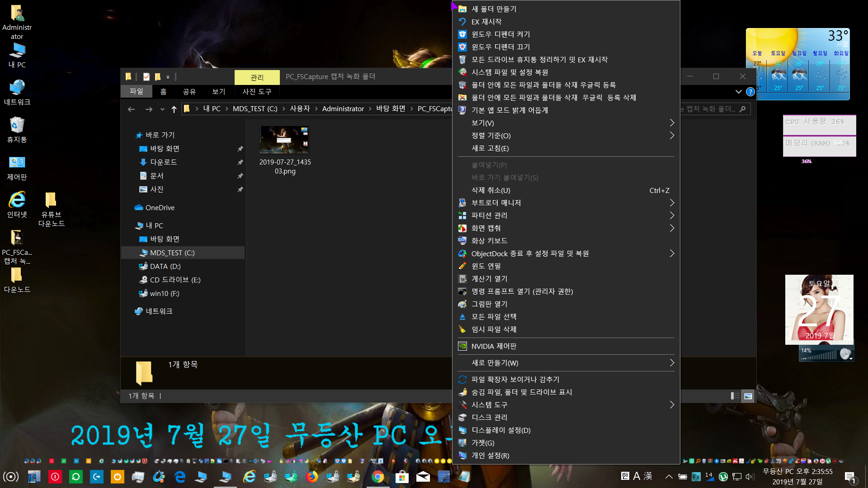Click 가젯(G) in the context menu
The width and height of the screenshot is (868, 488).
(566, 443)
